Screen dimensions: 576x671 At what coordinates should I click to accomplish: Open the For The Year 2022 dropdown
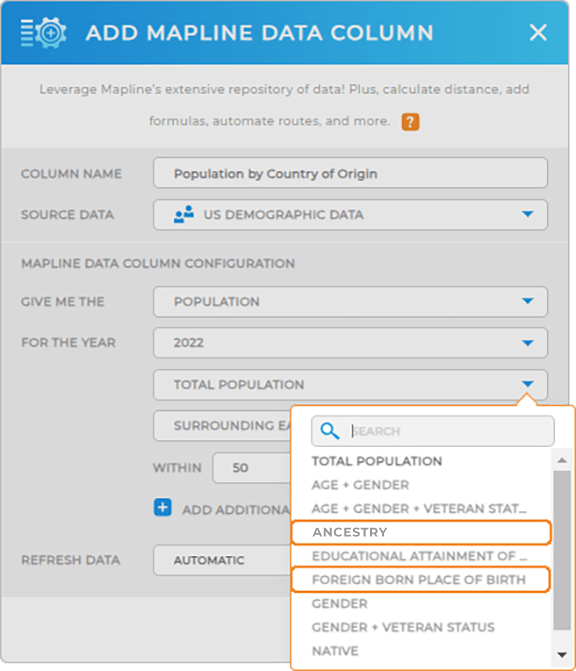pos(350,343)
